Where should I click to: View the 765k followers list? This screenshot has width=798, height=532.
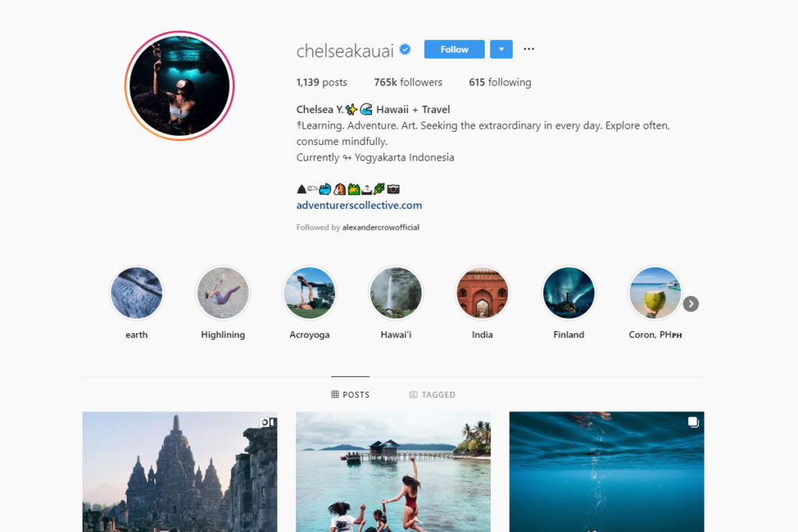408,83
